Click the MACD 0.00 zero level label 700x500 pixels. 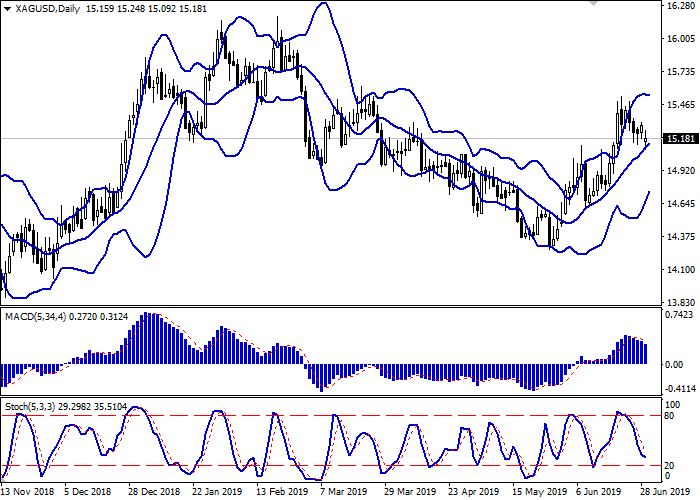pyautogui.click(x=675, y=363)
